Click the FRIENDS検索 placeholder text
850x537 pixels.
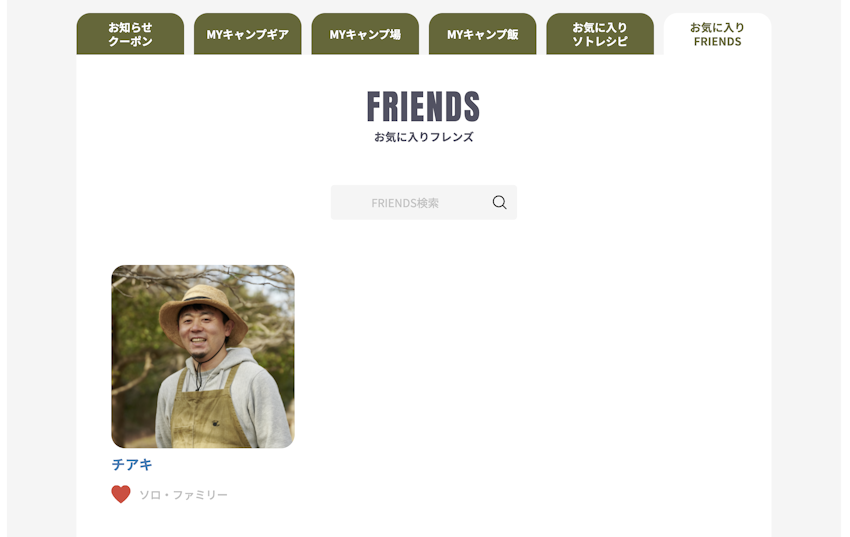point(405,203)
